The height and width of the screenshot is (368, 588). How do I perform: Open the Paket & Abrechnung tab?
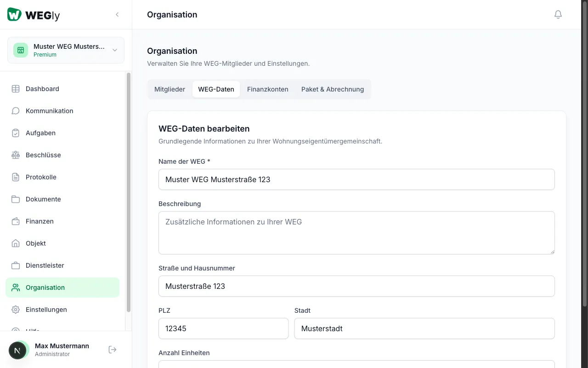pyautogui.click(x=332, y=89)
